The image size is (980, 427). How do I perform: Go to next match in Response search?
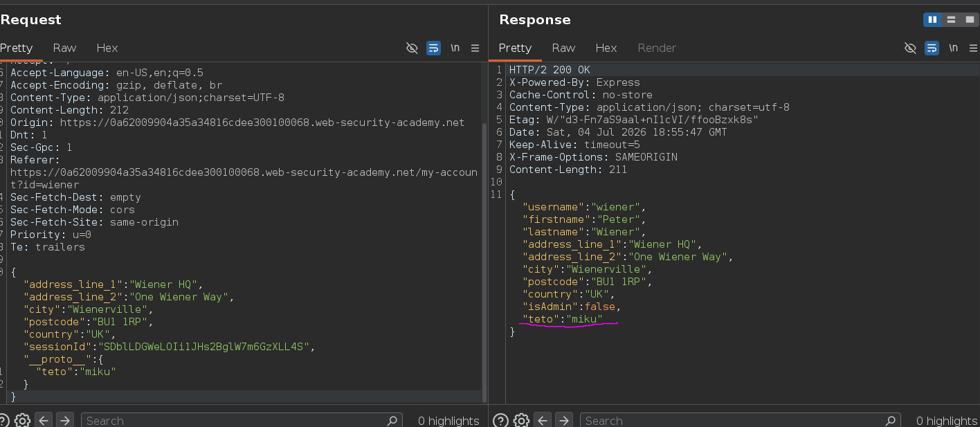click(x=564, y=420)
